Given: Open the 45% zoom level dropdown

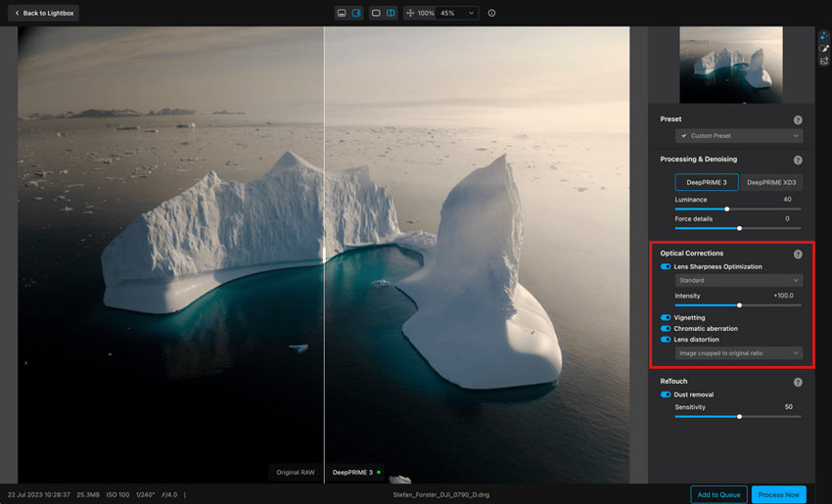Looking at the screenshot, I should point(457,13).
